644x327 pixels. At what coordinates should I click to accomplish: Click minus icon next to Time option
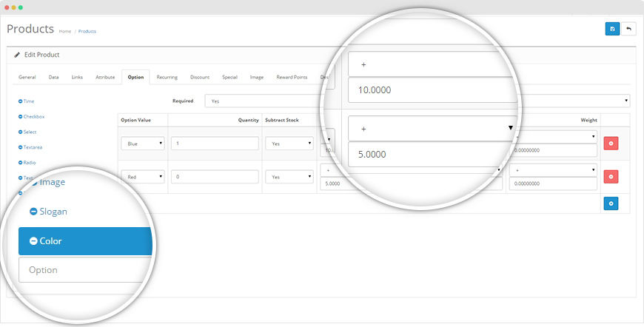21,101
